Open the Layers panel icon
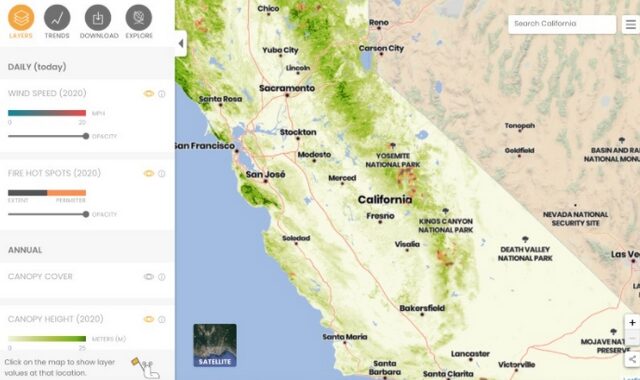640x380 pixels. 21,18
